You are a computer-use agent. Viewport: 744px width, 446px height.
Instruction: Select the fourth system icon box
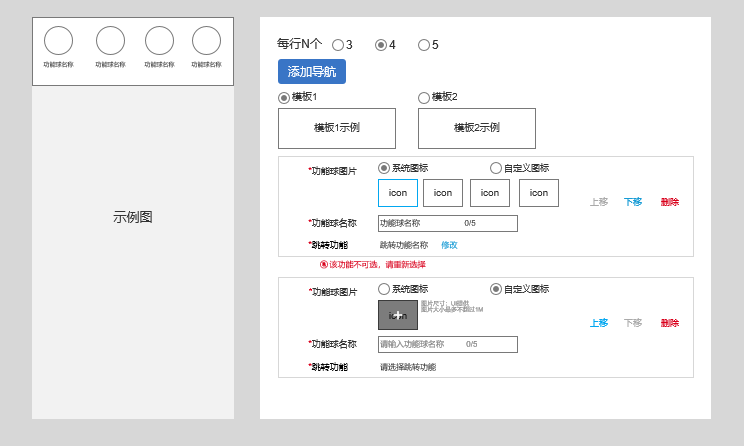coord(538,193)
